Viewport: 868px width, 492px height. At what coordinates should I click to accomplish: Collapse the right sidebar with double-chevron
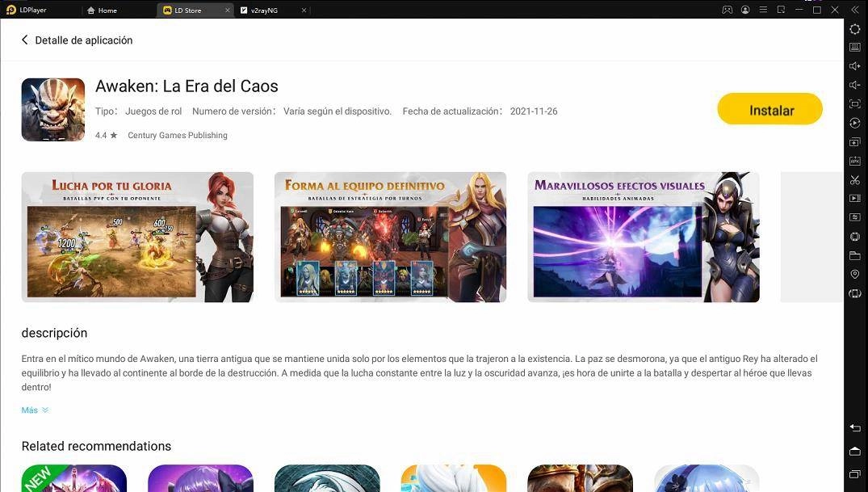[x=855, y=10]
